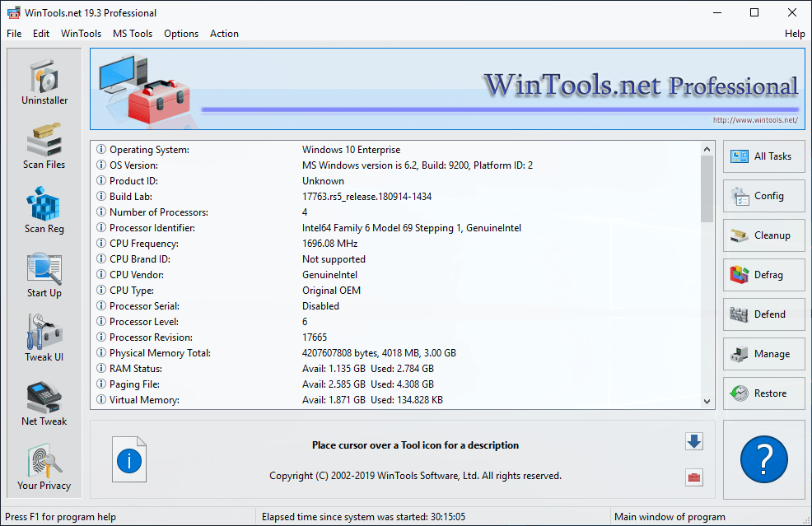The image size is (812, 526).
Task: Click the info icon beside Build Lab
Action: (101, 196)
